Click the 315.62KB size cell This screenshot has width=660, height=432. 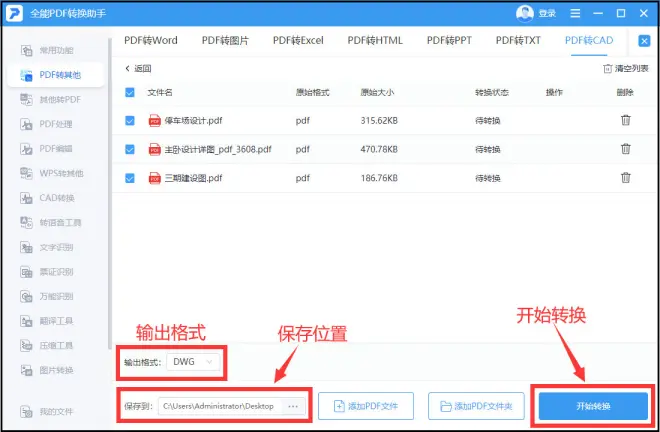pos(379,121)
